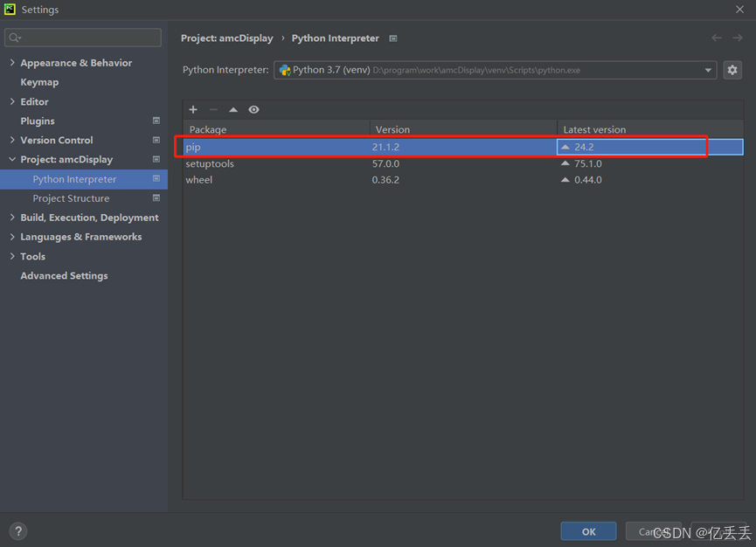The image size is (756, 547).
Task: Click the OK button
Action: 588,531
